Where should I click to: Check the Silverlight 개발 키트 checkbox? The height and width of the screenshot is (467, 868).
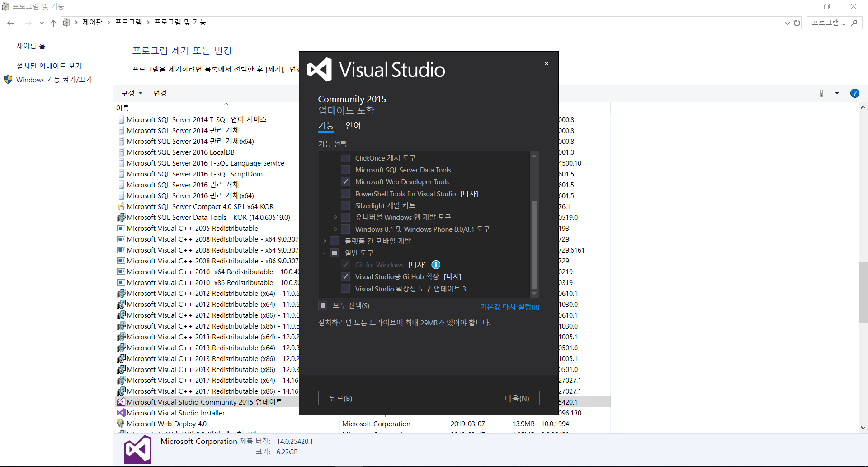click(x=345, y=205)
